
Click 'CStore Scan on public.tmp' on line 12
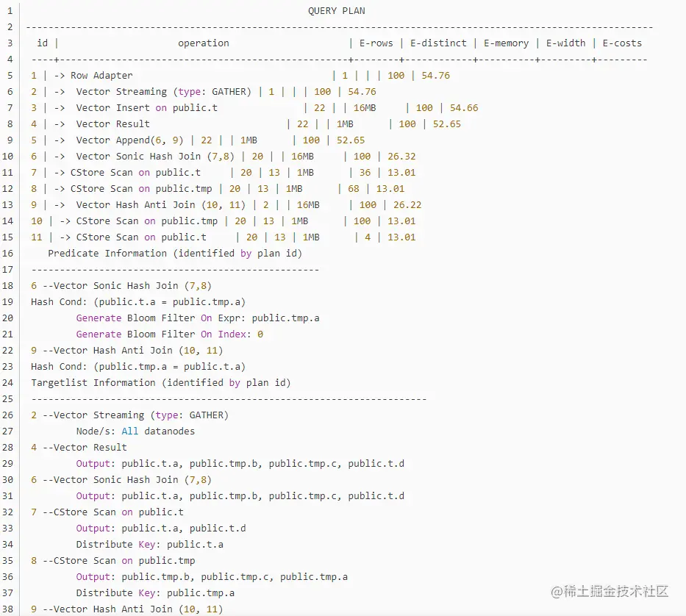[x=141, y=189]
